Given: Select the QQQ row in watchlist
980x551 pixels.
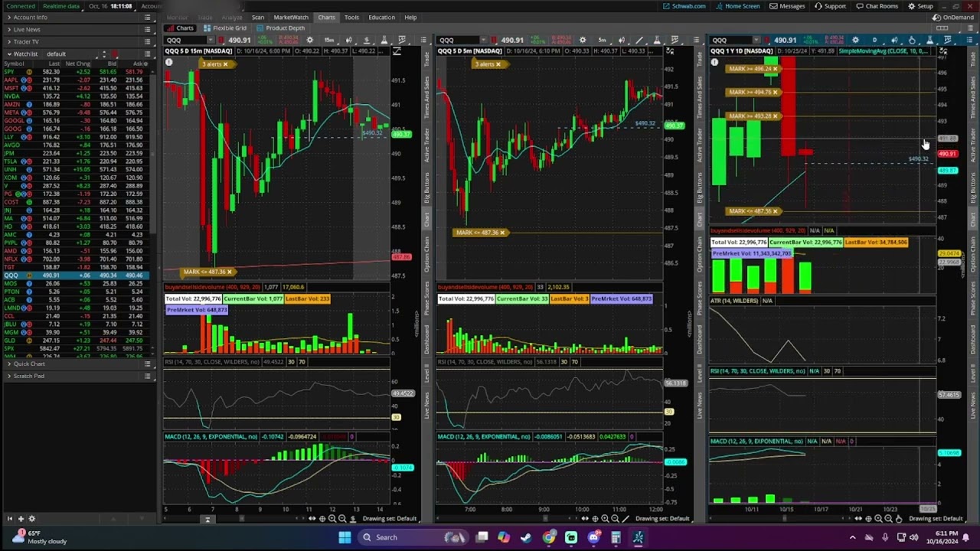Looking at the screenshot, I should click(77, 275).
